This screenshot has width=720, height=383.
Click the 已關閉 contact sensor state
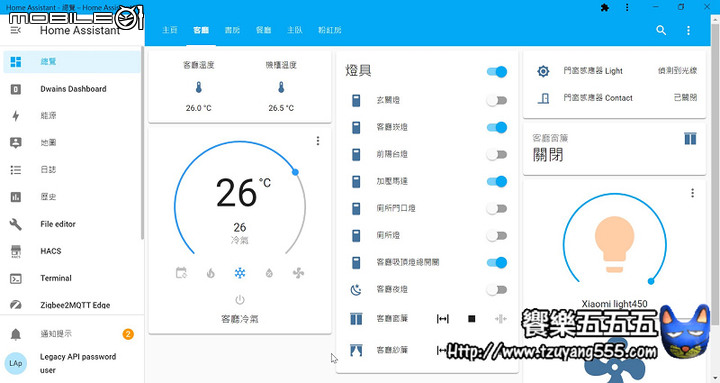click(x=685, y=97)
